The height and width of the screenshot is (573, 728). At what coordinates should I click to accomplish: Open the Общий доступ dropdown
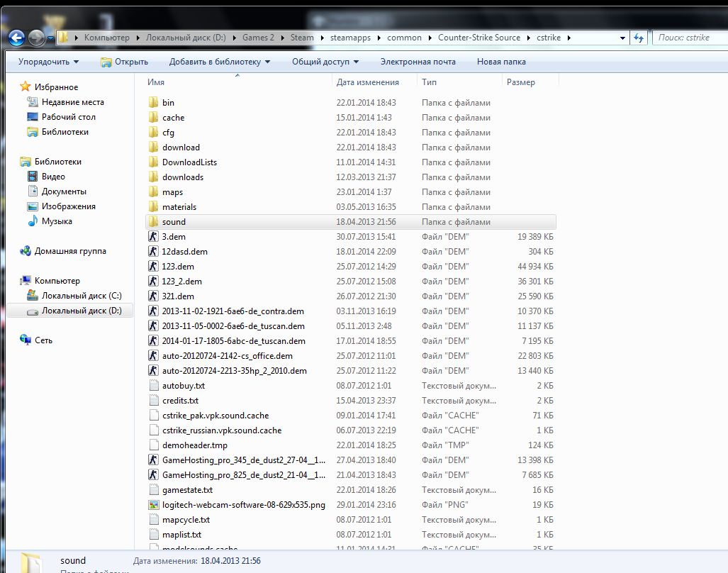[x=325, y=62]
